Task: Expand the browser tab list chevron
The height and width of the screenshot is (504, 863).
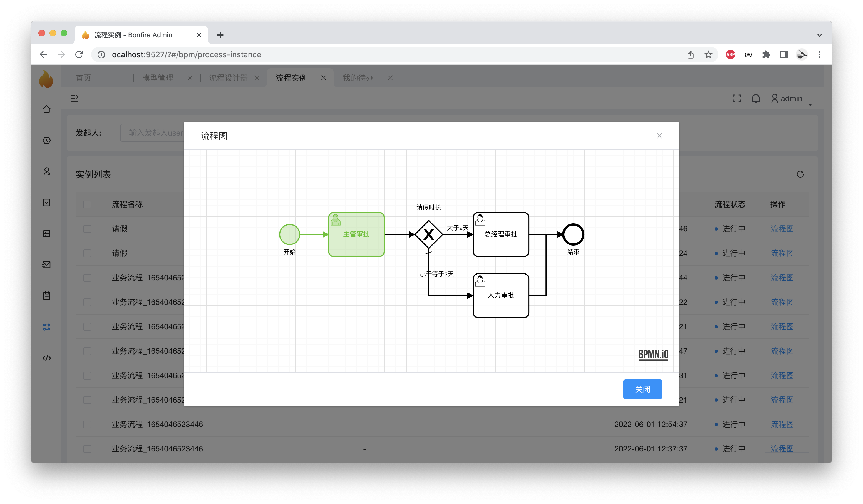Action: click(820, 35)
